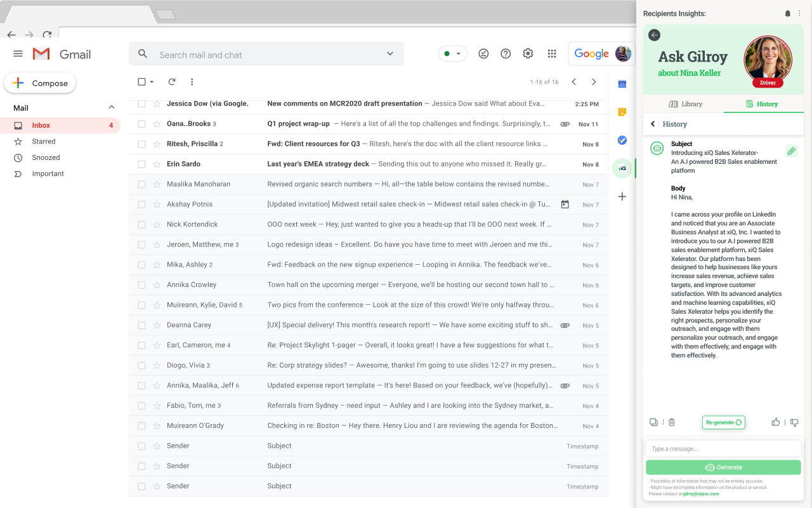Get more add-ons with plus icon
The image size is (812, 508).
[x=622, y=197]
